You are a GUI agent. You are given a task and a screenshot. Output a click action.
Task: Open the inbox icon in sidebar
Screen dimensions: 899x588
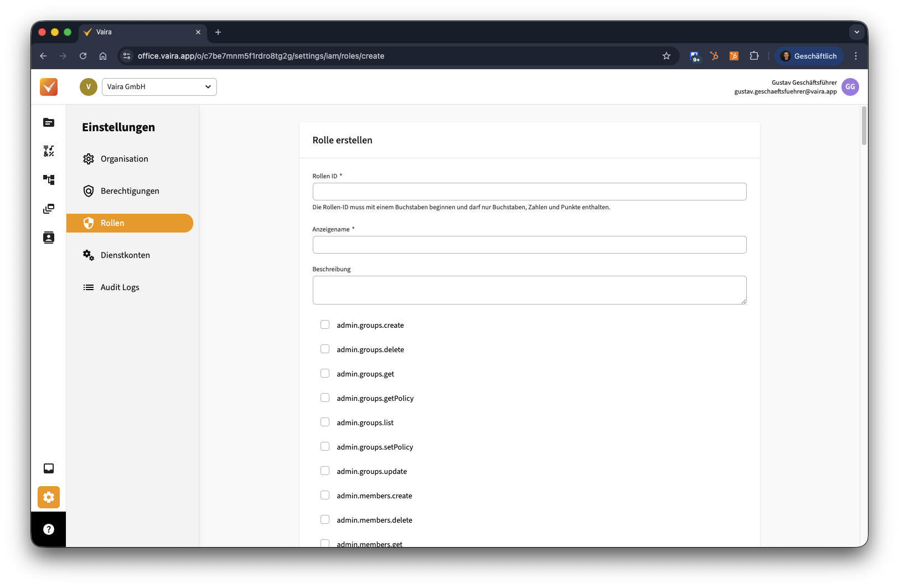pyautogui.click(x=49, y=468)
